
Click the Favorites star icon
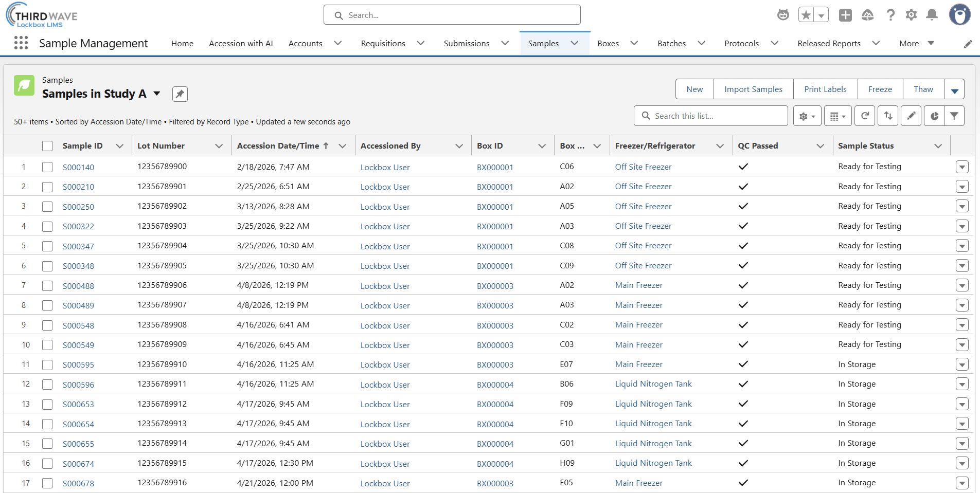point(806,15)
